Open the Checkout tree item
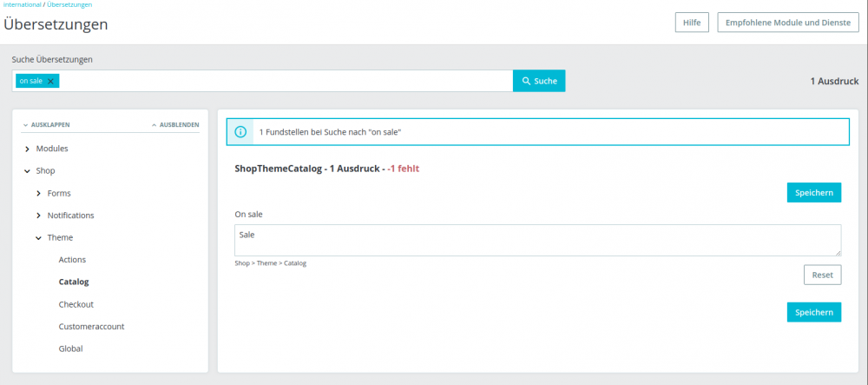Image resolution: width=868 pixels, height=385 pixels. 76,304
